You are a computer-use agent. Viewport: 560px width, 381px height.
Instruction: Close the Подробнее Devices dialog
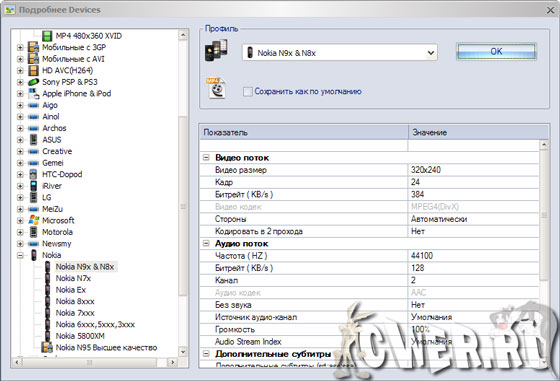(x=550, y=10)
